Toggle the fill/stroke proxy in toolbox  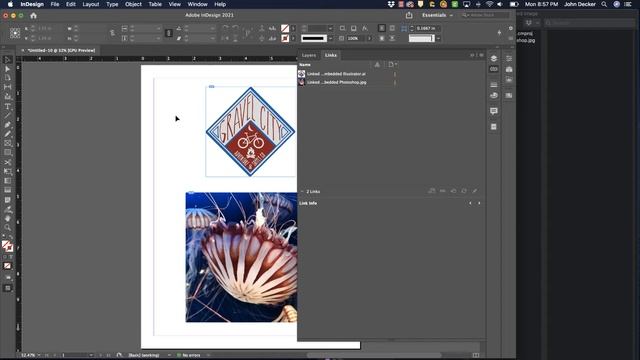pyautogui.click(x=7, y=246)
